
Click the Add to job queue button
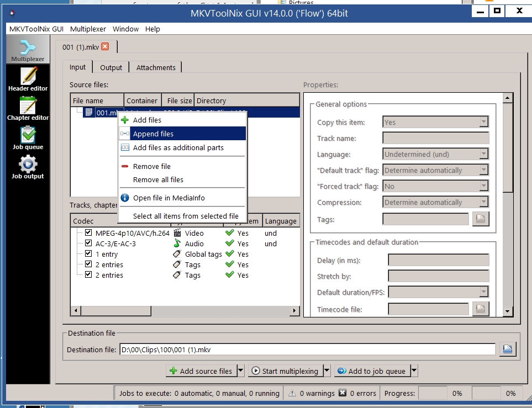click(372, 370)
